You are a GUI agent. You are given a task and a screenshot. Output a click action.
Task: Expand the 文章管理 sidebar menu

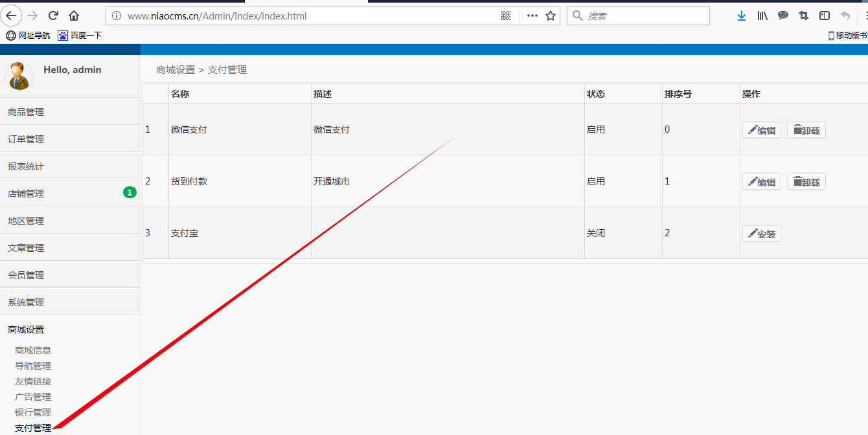tap(70, 248)
